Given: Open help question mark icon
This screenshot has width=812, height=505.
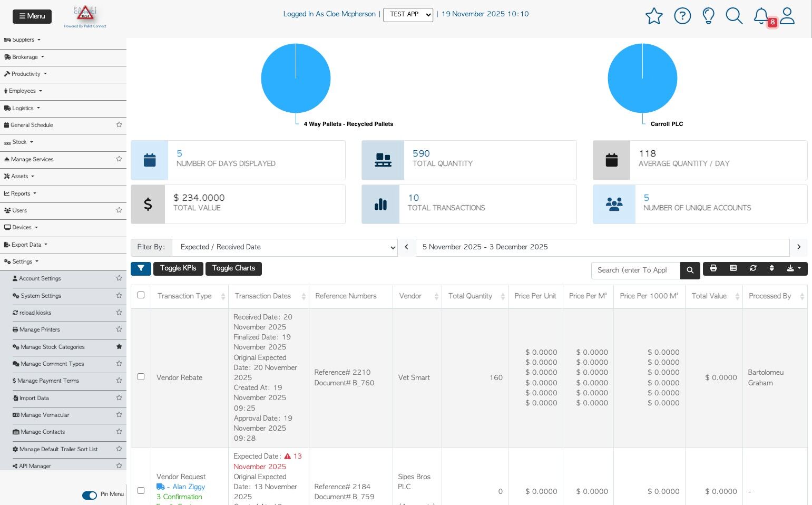Looking at the screenshot, I should click(x=682, y=16).
